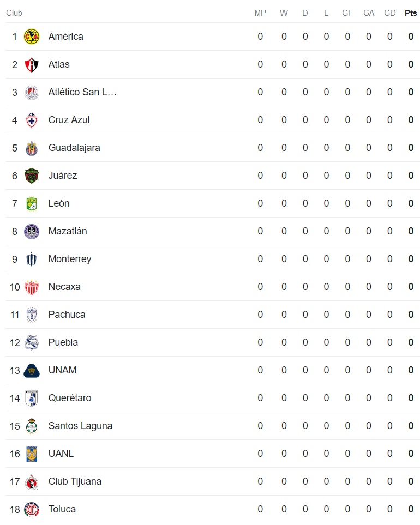Click the León club crest icon
Viewport: 420px width, 525px height.
[x=32, y=203]
